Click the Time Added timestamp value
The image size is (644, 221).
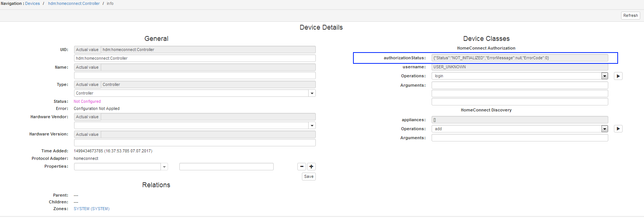113,151
